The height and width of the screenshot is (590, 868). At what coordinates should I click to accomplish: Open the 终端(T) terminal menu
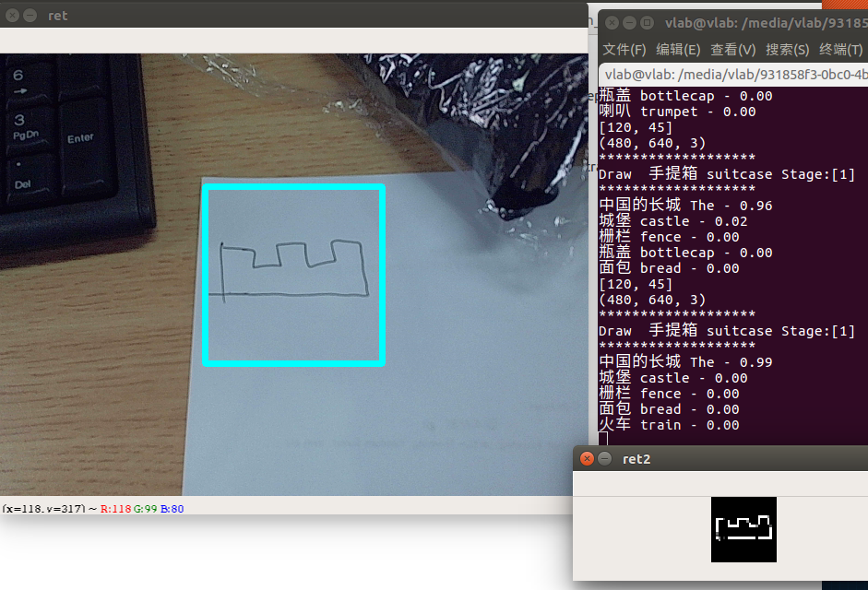[841, 50]
